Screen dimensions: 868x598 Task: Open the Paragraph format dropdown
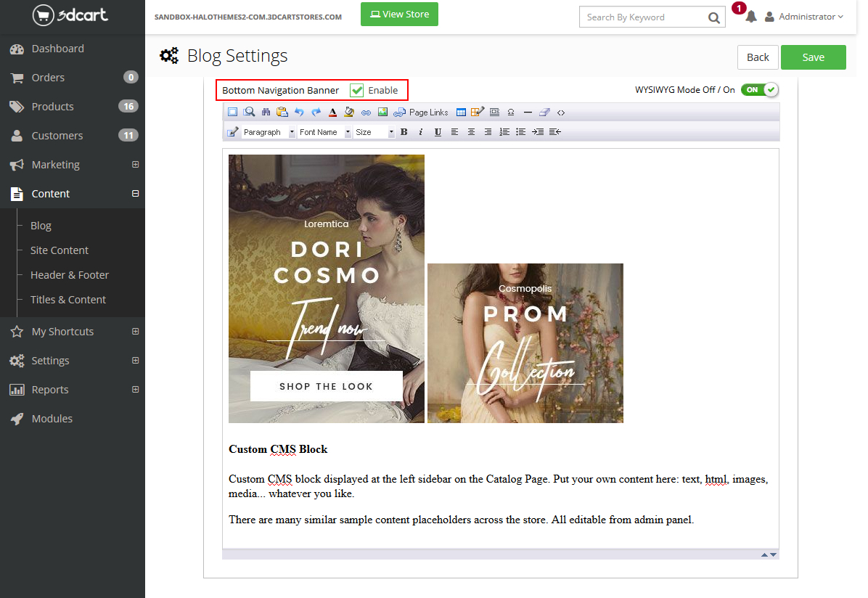point(269,132)
